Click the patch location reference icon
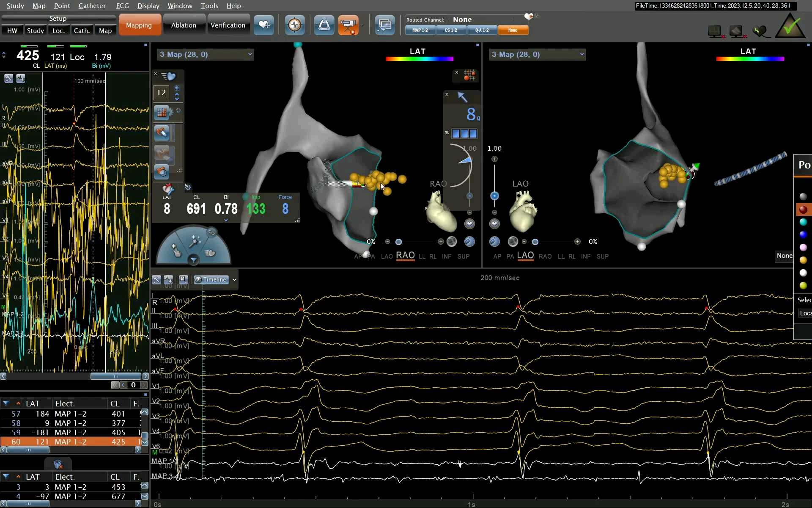This screenshot has height=508, width=812. click(x=324, y=25)
